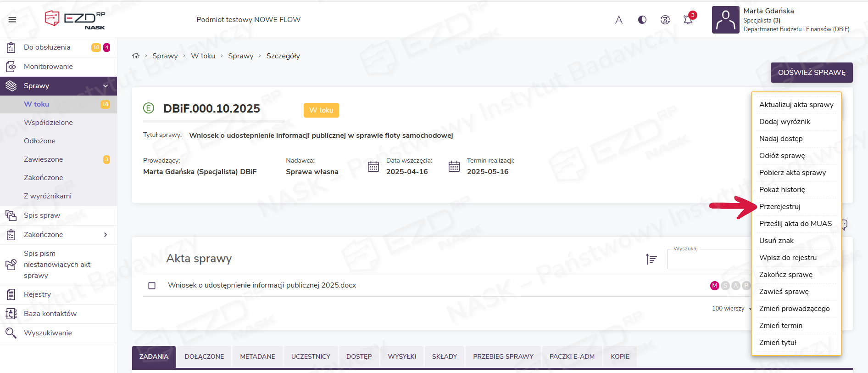Tick the checkbox for Wniosek document

pos(152,286)
